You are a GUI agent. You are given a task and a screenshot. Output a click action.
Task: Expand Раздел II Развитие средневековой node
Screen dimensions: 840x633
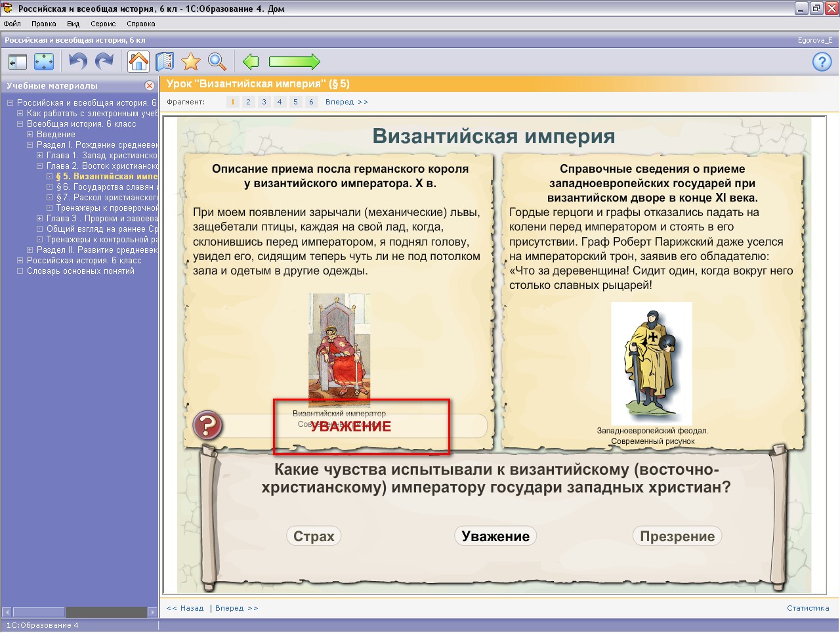tap(30, 250)
